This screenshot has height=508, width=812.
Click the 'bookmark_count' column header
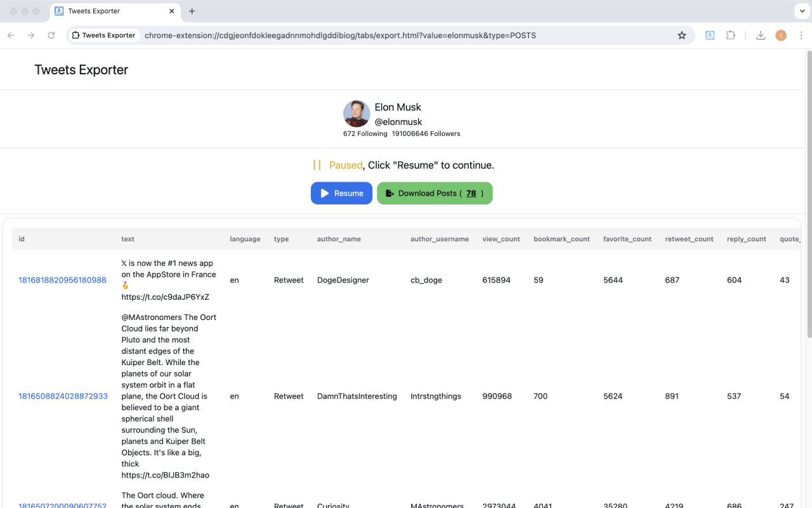click(x=561, y=239)
